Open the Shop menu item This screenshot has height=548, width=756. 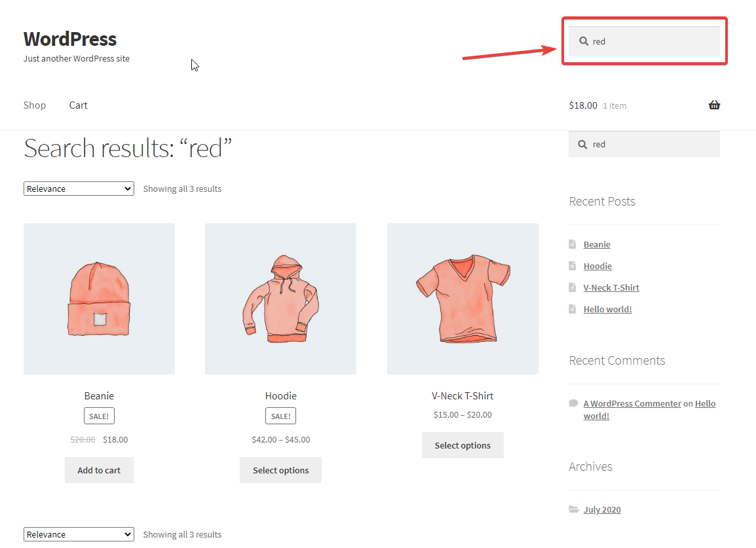[x=35, y=105]
